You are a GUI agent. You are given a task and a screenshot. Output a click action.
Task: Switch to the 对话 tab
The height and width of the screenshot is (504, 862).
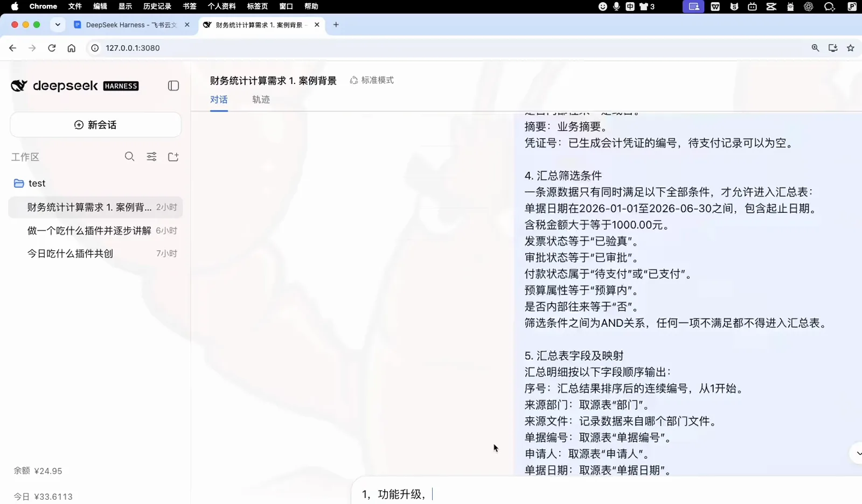tap(219, 100)
